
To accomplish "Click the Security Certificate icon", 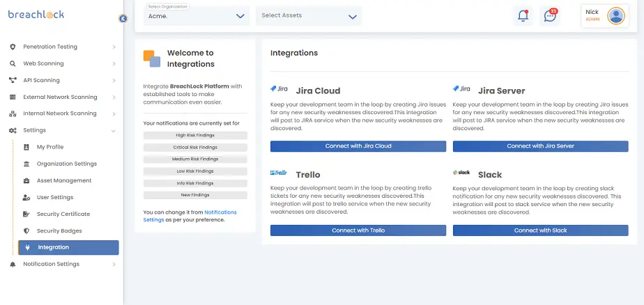I will (x=26, y=214).
